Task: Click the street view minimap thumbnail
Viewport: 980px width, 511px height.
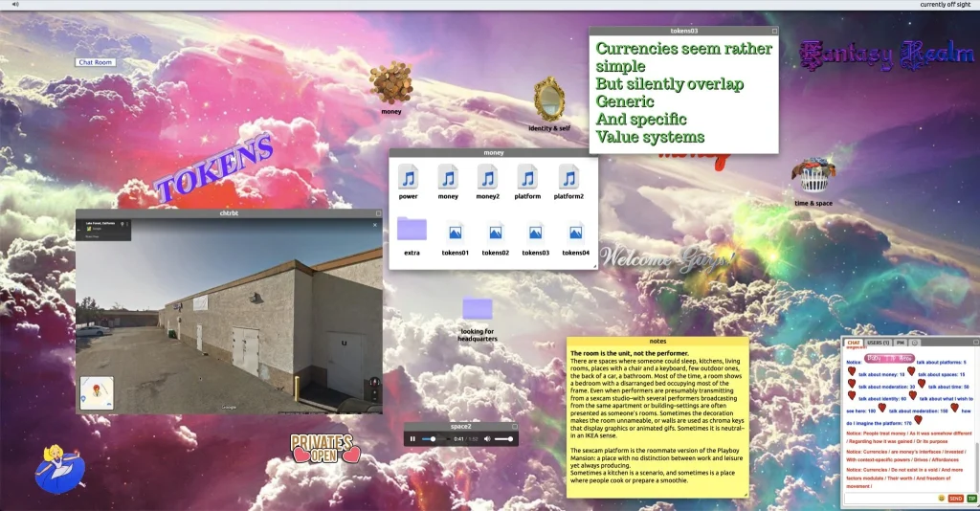Action: coord(97,392)
